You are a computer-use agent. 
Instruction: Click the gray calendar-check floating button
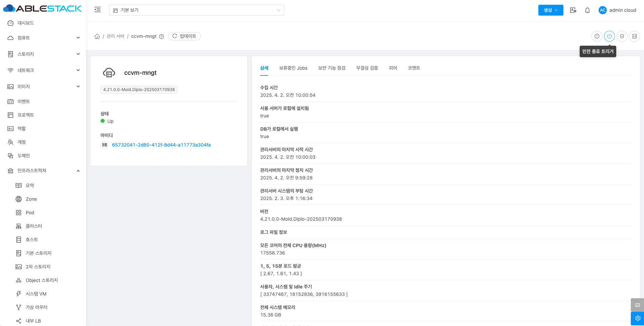(637, 305)
